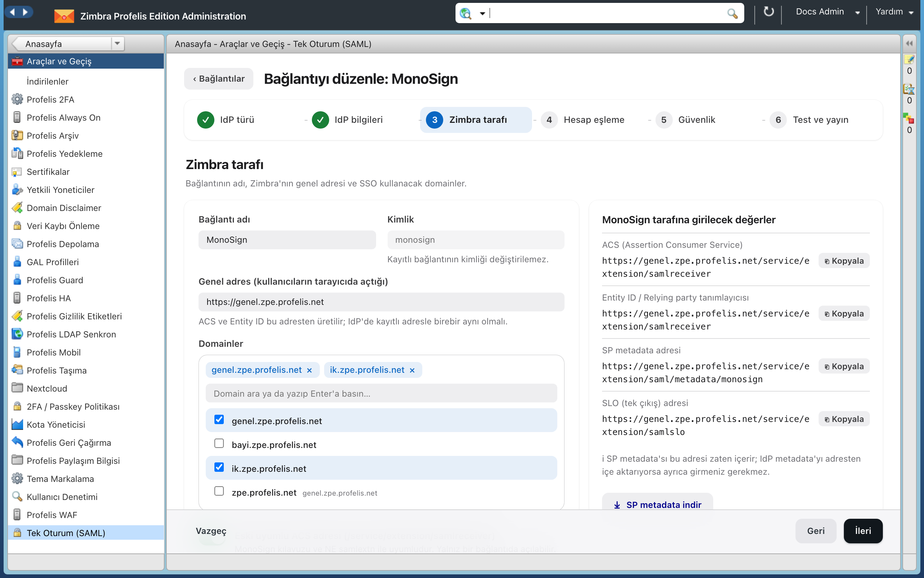Image resolution: width=924 pixels, height=578 pixels.
Task: Check bayi.zpe.profelis.net checkbox
Action: (219, 444)
